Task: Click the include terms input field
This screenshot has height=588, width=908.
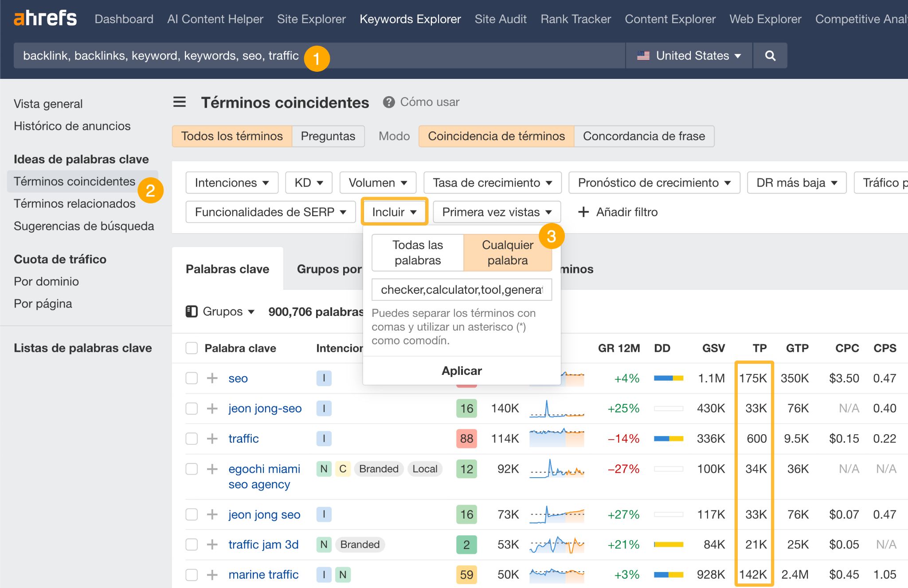Action: 462,289
